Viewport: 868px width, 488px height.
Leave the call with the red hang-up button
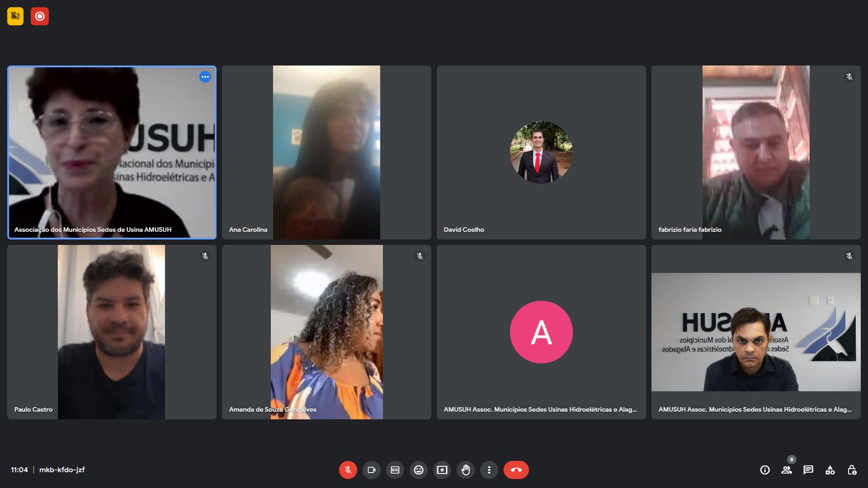pos(516,470)
